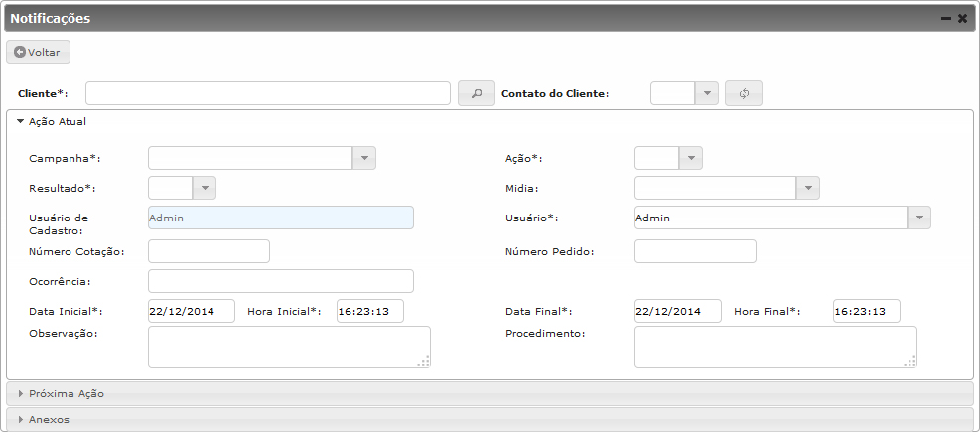
Task: Click the Usuário de Cadastro field
Action: pyautogui.click(x=281, y=218)
